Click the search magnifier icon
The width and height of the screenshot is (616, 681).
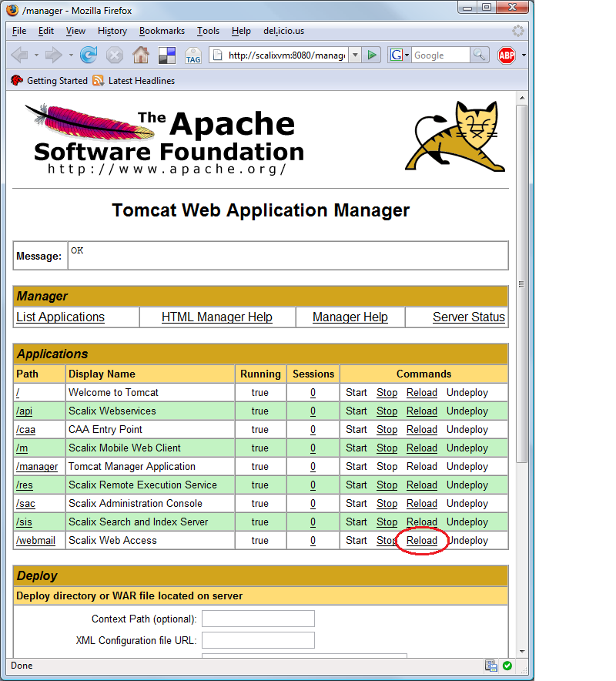point(480,55)
